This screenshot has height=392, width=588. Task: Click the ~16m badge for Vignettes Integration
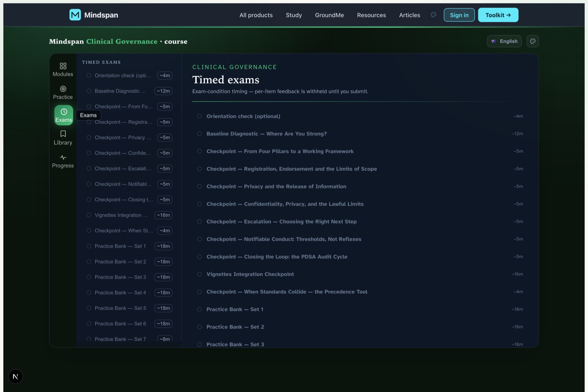(x=164, y=215)
